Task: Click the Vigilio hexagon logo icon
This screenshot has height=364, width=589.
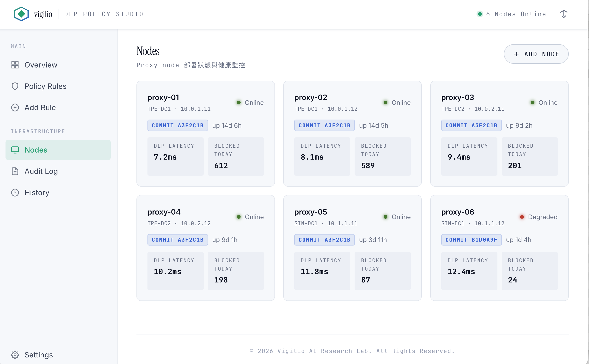Action: coord(21,14)
